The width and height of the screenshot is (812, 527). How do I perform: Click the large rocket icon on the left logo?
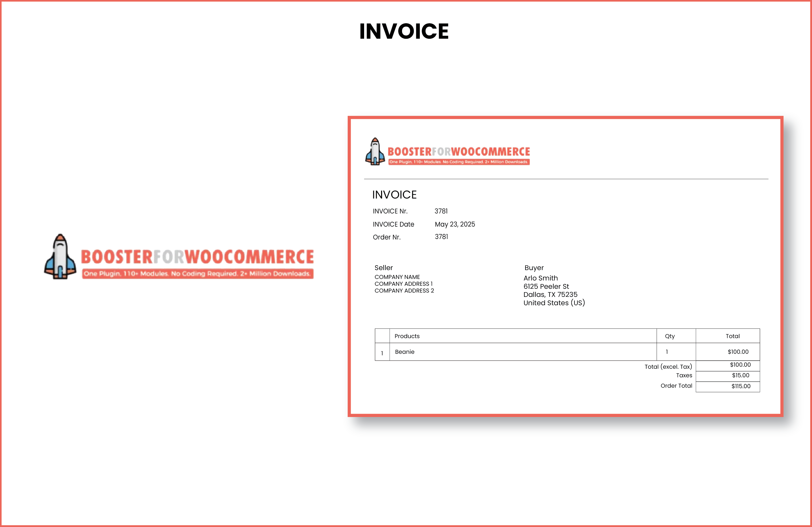click(x=60, y=257)
